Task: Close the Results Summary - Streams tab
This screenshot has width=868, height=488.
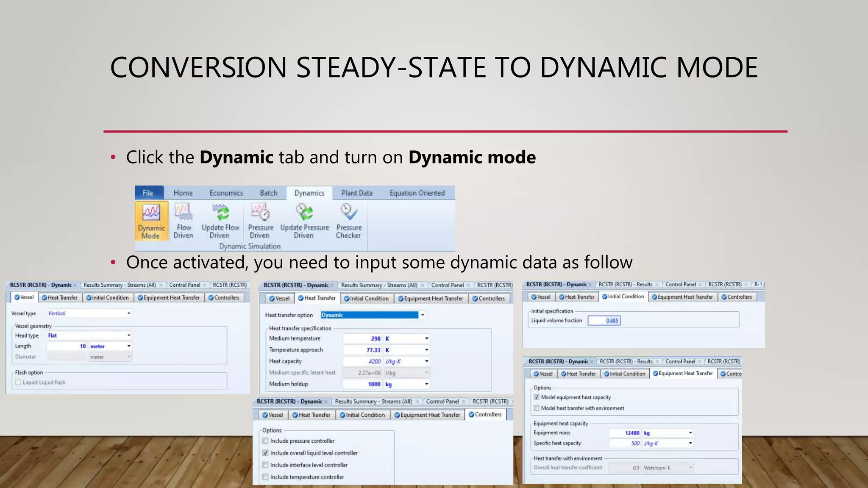Action: (161, 285)
